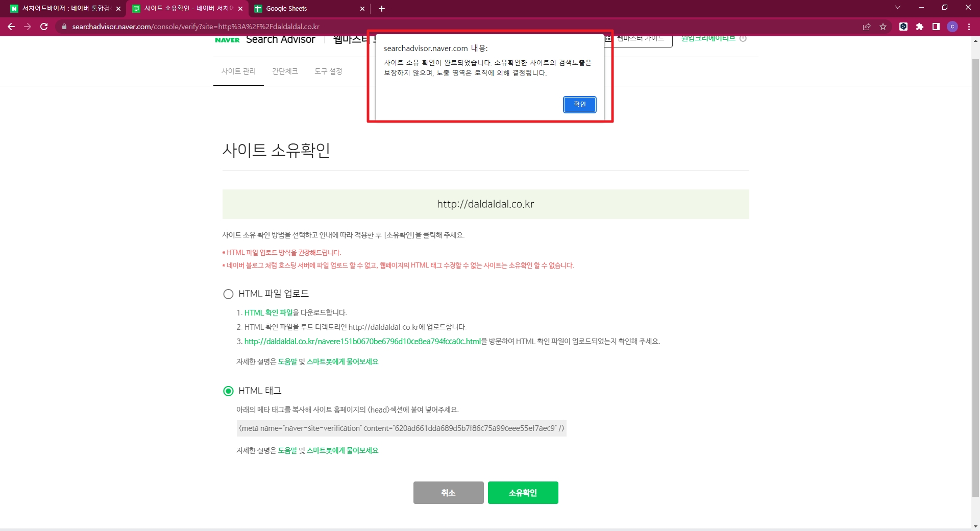Expand the tab search chevron
Screen dimensions: 980x531
point(898,8)
